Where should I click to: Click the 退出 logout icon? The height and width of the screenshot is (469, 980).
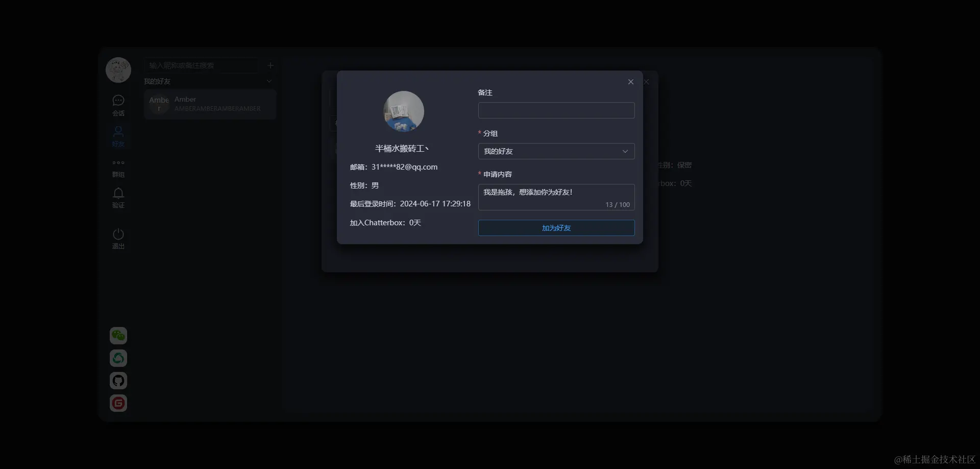tap(118, 238)
